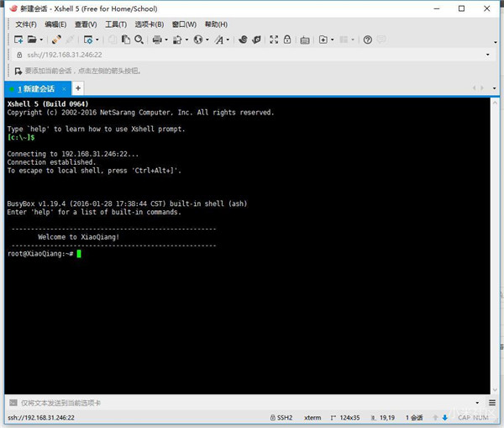Viewport: 504px width, 428px height.
Task: Add a new tab with plus button
Action: pos(78,88)
